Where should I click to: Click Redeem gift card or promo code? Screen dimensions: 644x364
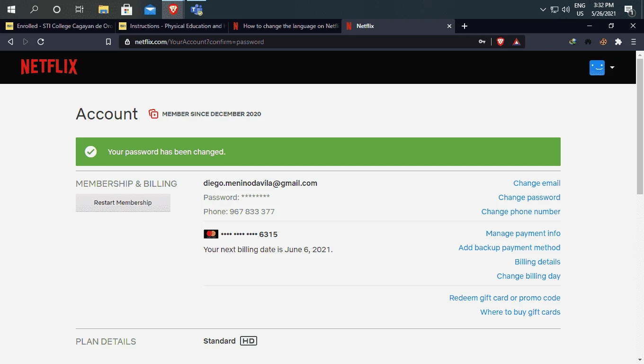505,298
